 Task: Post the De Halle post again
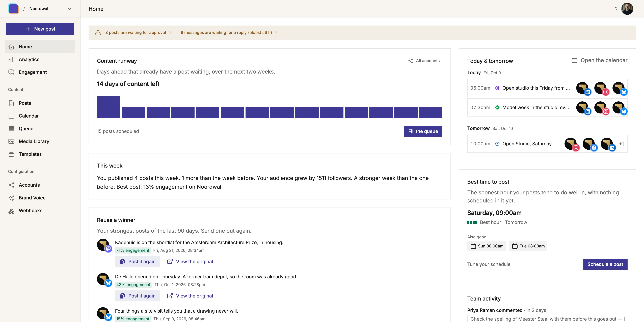[x=137, y=296]
